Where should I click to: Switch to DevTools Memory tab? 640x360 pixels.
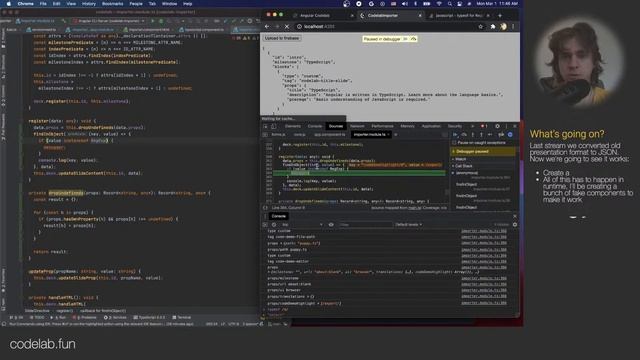(x=407, y=127)
